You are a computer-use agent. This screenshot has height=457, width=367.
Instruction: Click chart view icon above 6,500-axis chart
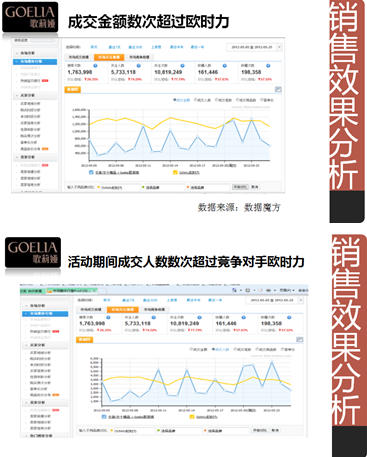tap(299, 339)
